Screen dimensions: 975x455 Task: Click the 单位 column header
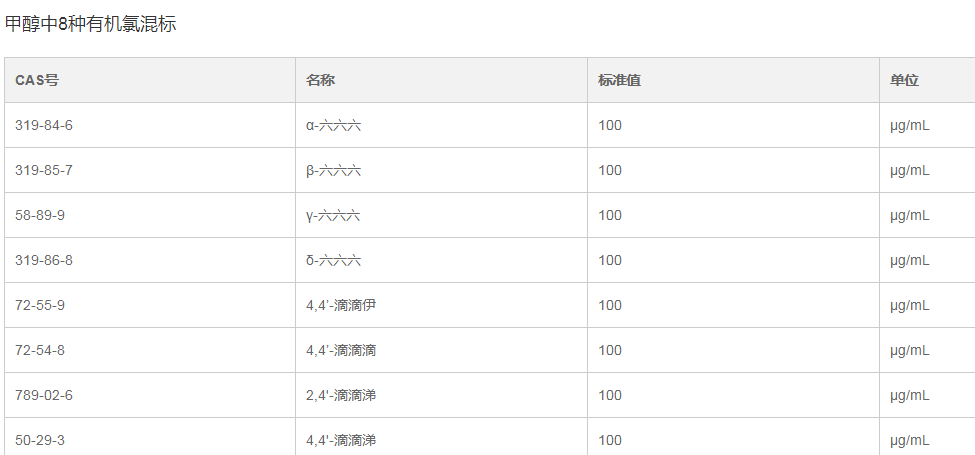904,80
